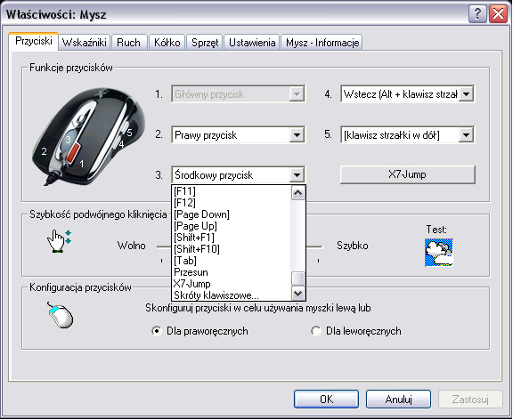Switch to Mysz - Informacje tab
This screenshot has width=513, height=420.
pos(322,43)
